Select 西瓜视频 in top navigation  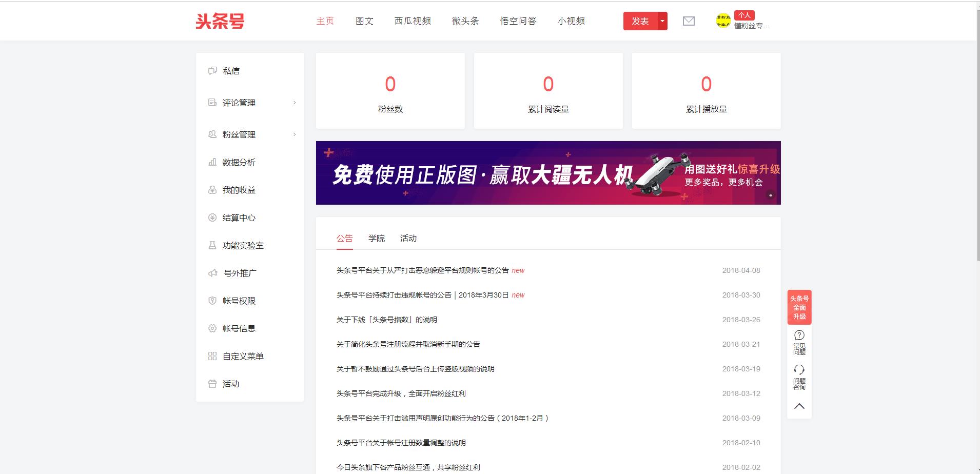coord(413,21)
